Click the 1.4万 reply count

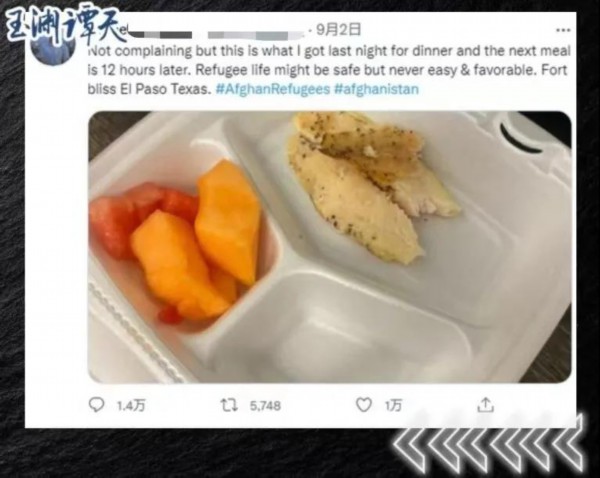(x=131, y=405)
